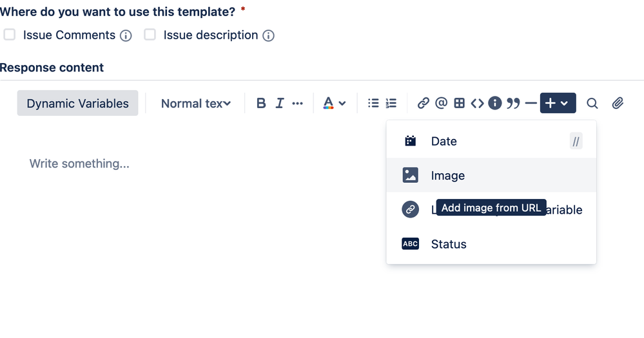Toggle italic text formatting
Viewport: 644px width, 338px height.
coord(280,103)
